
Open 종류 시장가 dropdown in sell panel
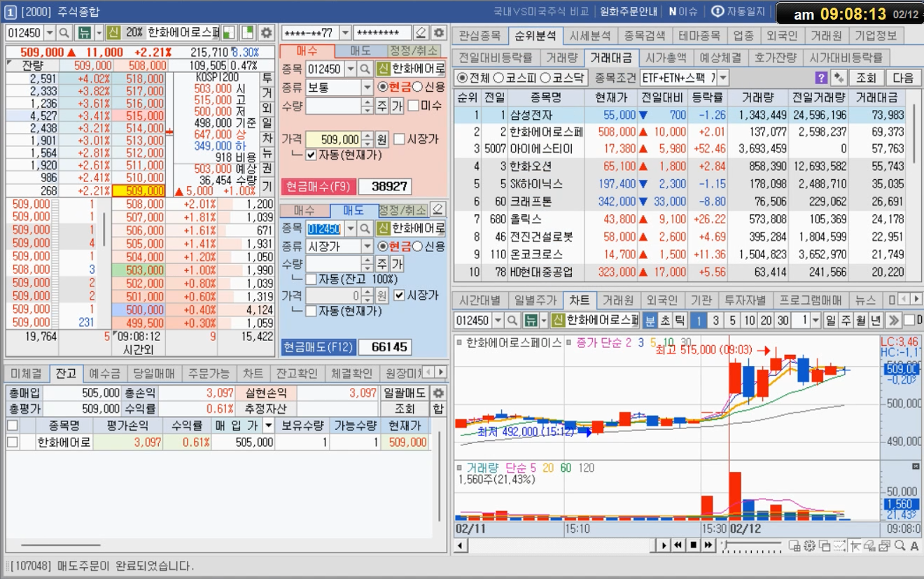367,246
